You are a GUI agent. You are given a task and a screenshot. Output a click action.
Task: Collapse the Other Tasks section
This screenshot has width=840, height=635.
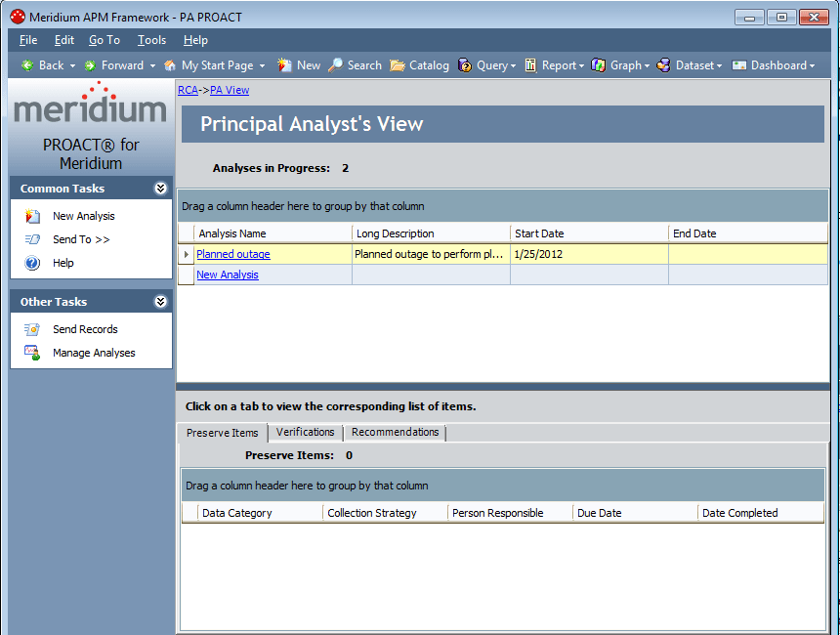162,301
